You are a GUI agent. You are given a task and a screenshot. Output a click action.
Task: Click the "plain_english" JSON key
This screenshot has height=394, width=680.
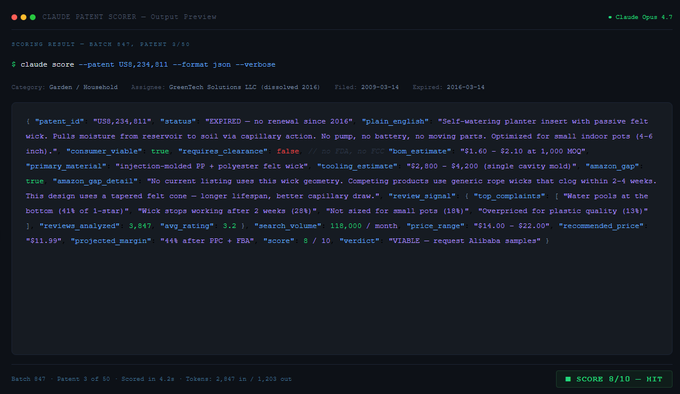395,121
